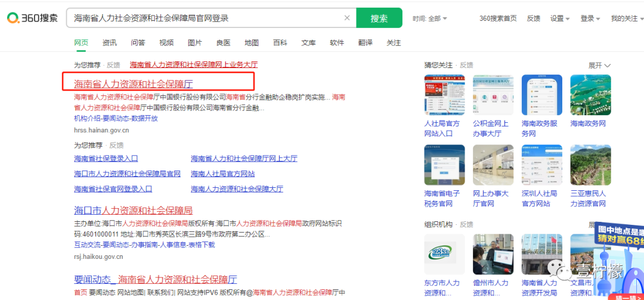Switch to the 文库 tab
The height and width of the screenshot is (300, 644).
[308, 43]
